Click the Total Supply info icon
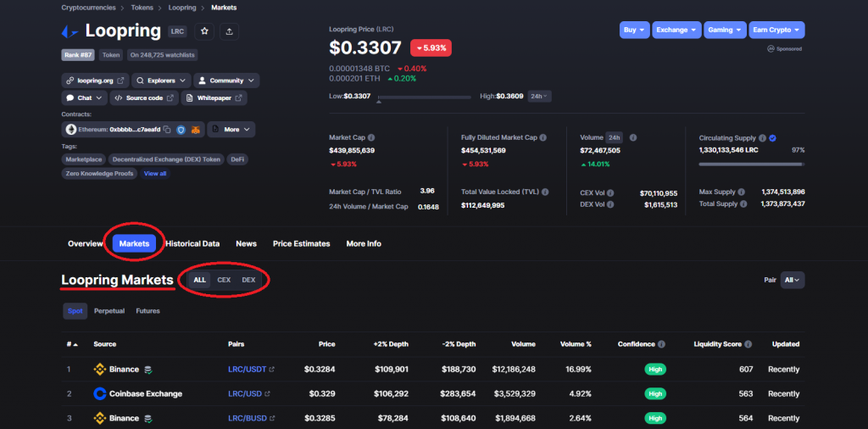Screen dimensions: 868x429 pos(743,203)
